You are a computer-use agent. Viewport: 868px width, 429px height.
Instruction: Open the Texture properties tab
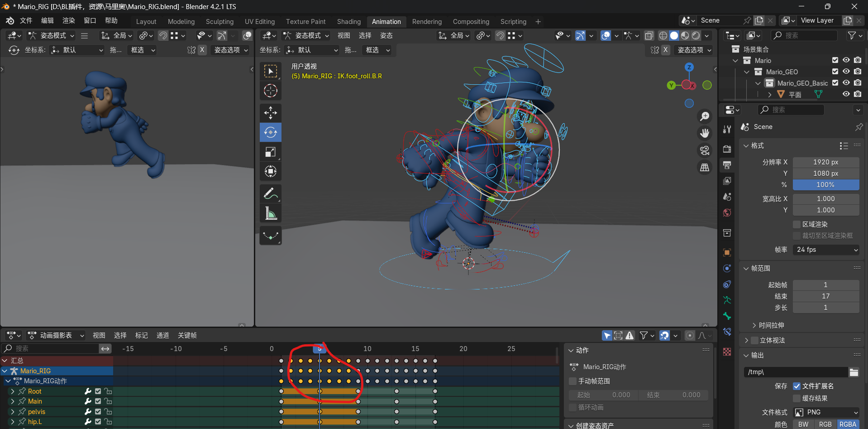pyautogui.click(x=727, y=352)
